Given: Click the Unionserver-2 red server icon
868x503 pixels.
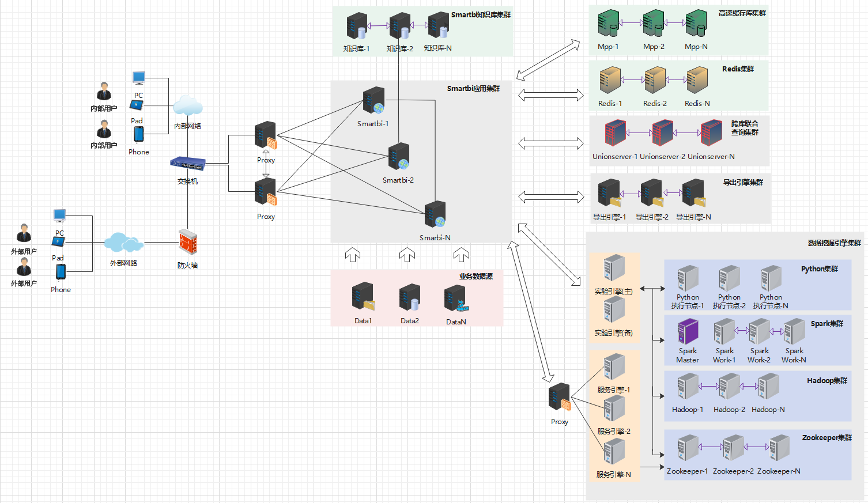Looking at the screenshot, I should pyautogui.click(x=663, y=133).
